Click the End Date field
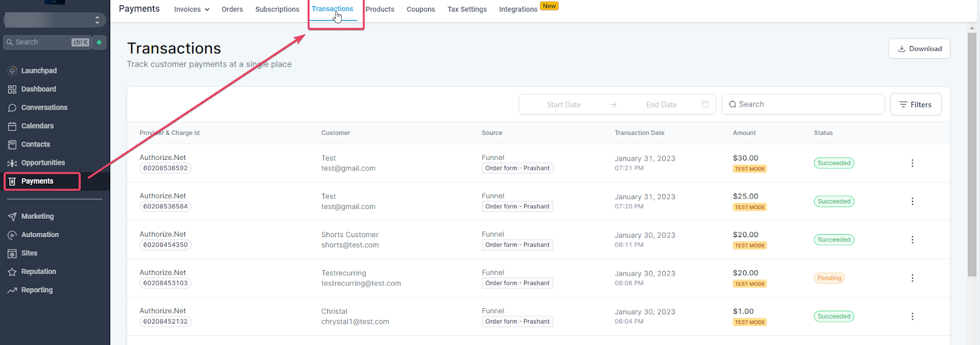The height and width of the screenshot is (345, 980). point(661,105)
